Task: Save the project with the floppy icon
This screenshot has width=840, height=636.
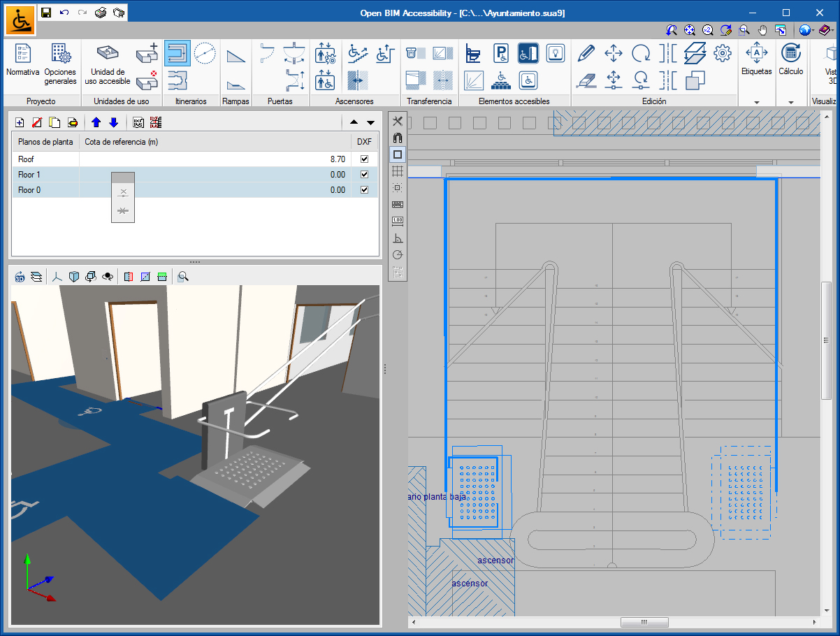Action: pos(46,13)
